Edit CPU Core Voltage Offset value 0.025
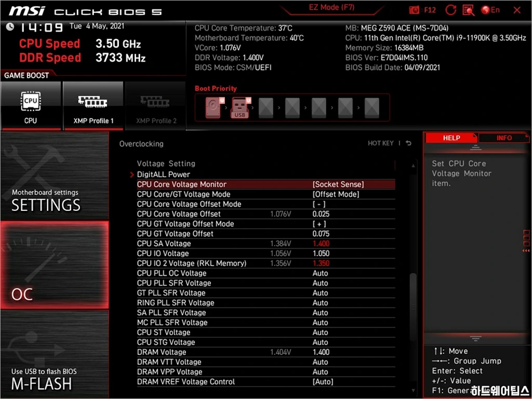This screenshot has height=399, width=532. 321,214
